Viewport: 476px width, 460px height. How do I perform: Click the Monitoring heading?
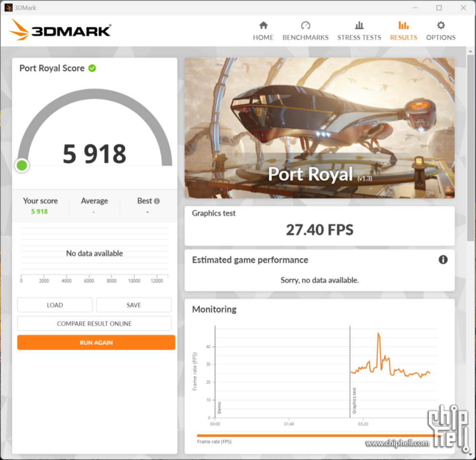click(214, 309)
